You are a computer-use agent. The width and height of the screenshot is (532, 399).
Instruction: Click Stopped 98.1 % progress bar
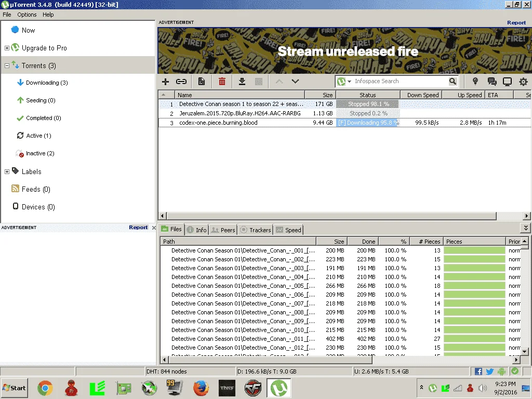(368, 104)
